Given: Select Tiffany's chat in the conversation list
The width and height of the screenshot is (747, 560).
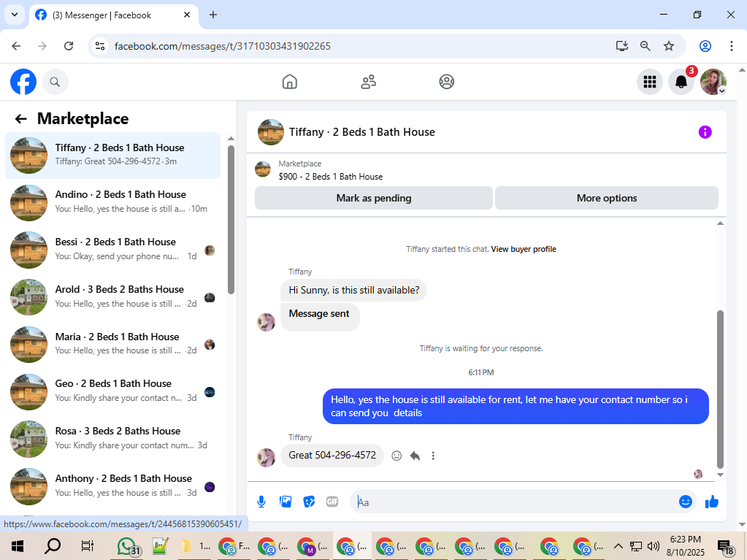Looking at the screenshot, I should pyautogui.click(x=113, y=156).
